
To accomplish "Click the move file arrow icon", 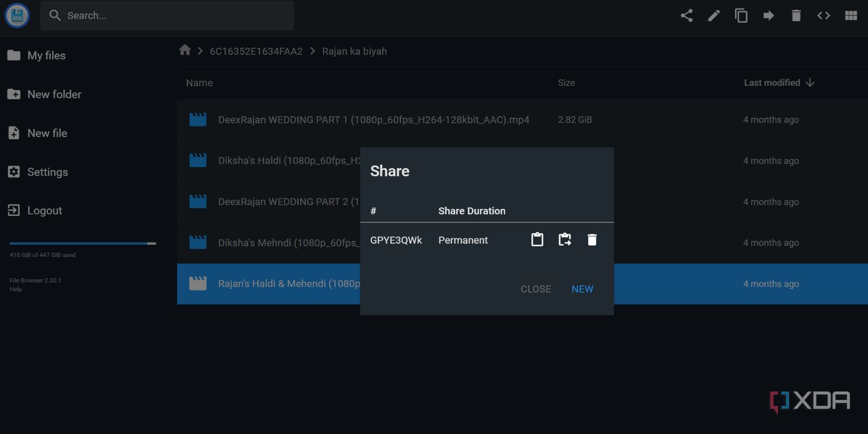I will tap(769, 15).
